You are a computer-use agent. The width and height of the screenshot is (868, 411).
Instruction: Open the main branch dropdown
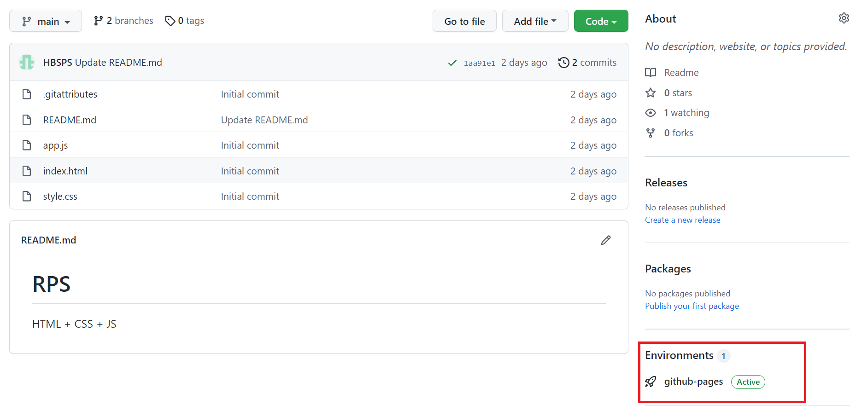tap(46, 21)
